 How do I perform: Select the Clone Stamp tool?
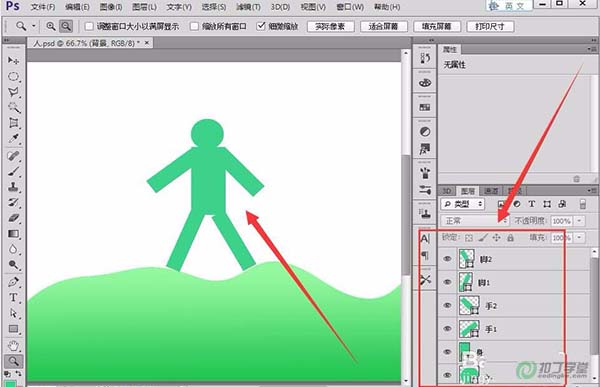pyautogui.click(x=13, y=187)
